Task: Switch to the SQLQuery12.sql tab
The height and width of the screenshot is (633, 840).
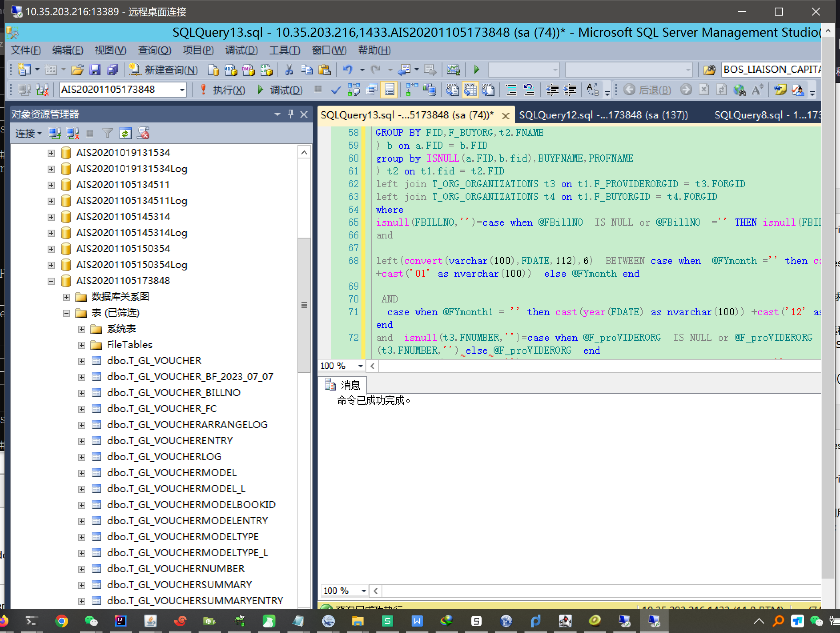Action: (603, 115)
